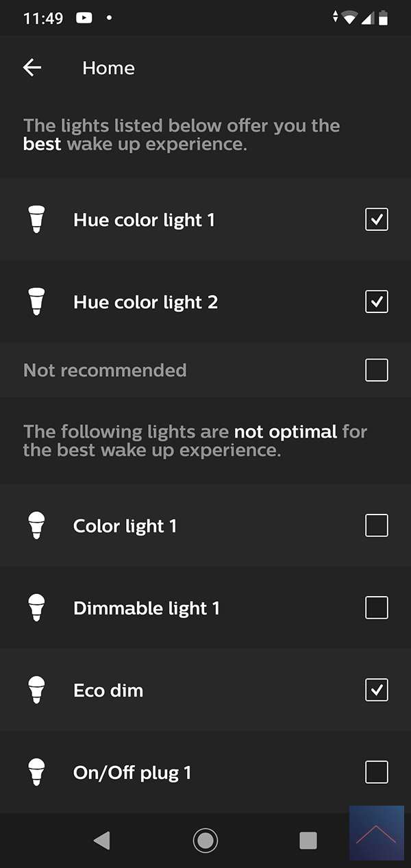This screenshot has width=411, height=868.
Task: Open recent apps with square button
Action: pyautogui.click(x=308, y=840)
